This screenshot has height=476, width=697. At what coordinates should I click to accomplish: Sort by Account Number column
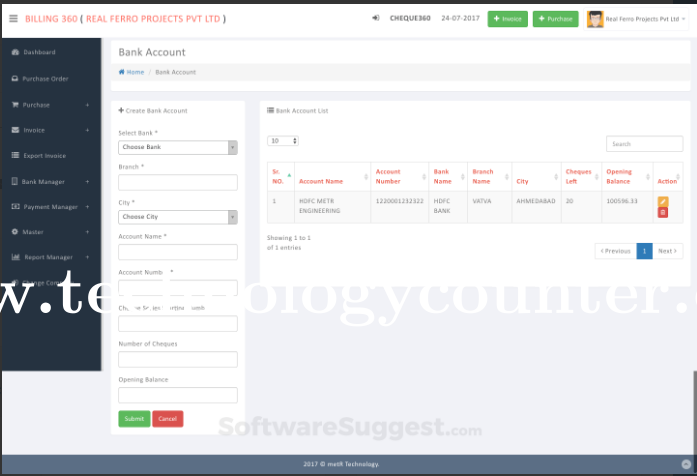pyautogui.click(x=400, y=176)
